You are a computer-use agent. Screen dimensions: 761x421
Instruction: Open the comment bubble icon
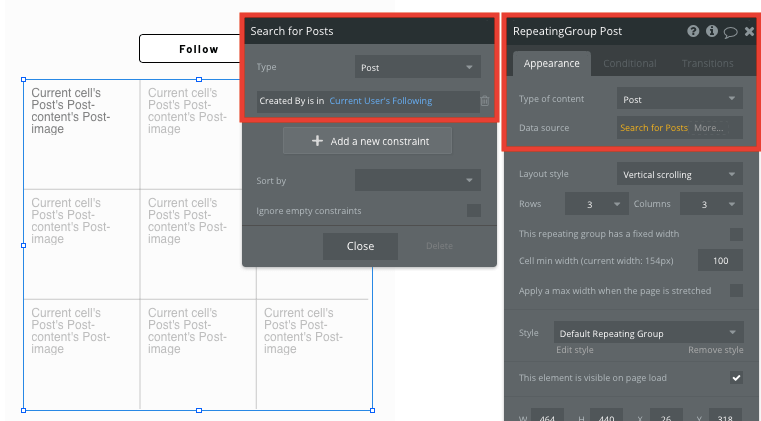pos(730,32)
